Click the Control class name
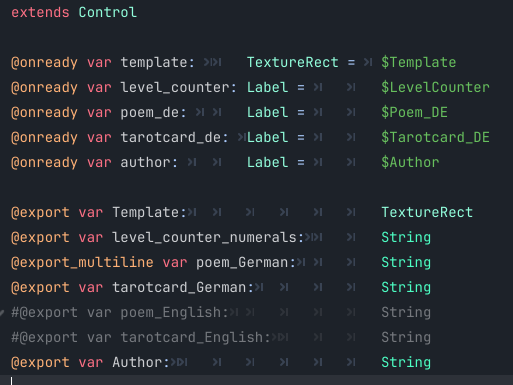This screenshot has height=385, width=513. click(108, 13)
